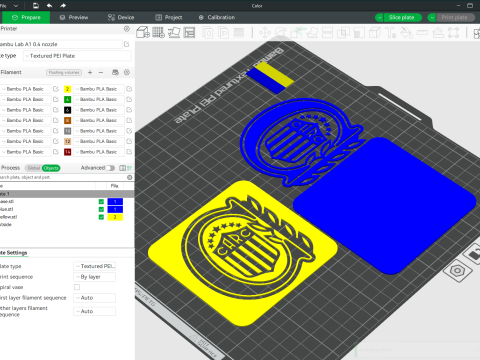Image resolution: width=480 pixels, height=360 pixels.
Task: Edit preset for filament 14
Action: [129, 152]
